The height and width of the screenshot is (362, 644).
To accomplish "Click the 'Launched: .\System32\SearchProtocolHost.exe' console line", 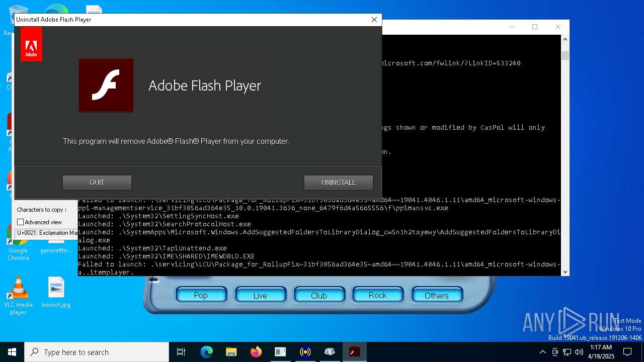I will point(165,224).
